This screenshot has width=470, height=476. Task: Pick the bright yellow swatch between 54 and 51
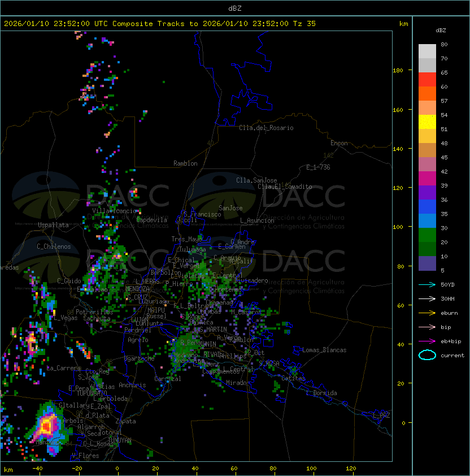427,122
